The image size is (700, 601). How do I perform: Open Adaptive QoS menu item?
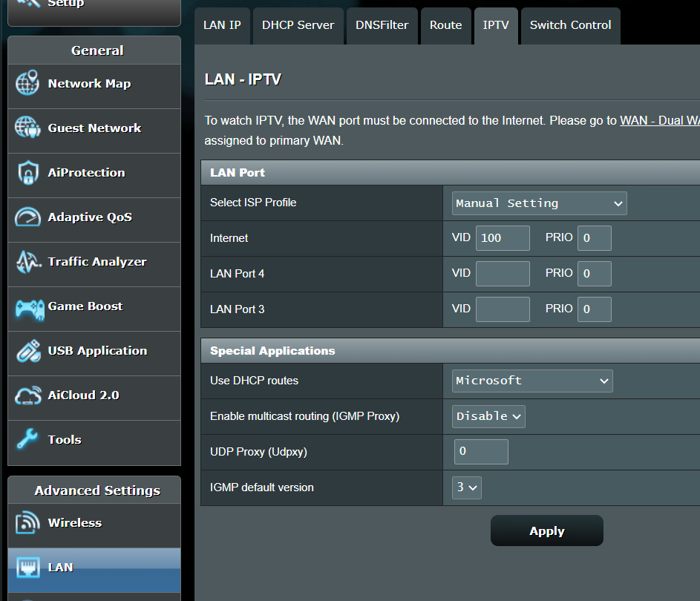click(x=94, y=220)
